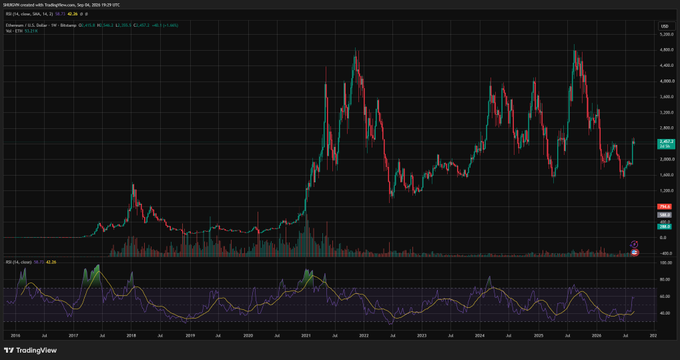Click the 2026 time axis label

click(596, 335)
